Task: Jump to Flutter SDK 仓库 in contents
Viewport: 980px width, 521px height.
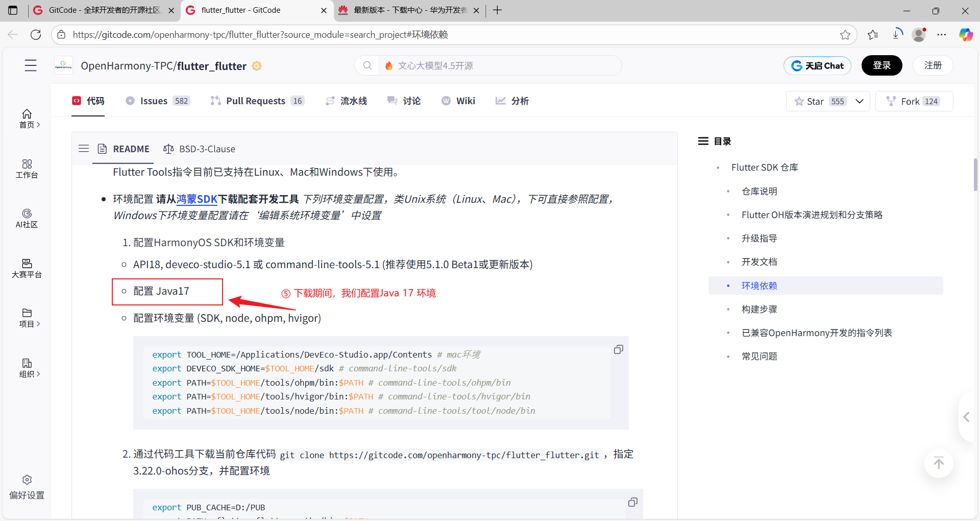Action: 765,168
